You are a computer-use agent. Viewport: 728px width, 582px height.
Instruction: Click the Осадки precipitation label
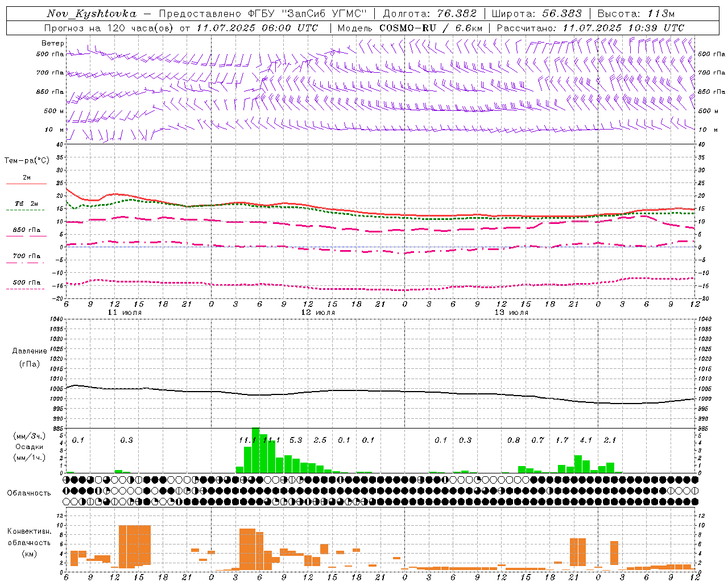click(30, 447)
